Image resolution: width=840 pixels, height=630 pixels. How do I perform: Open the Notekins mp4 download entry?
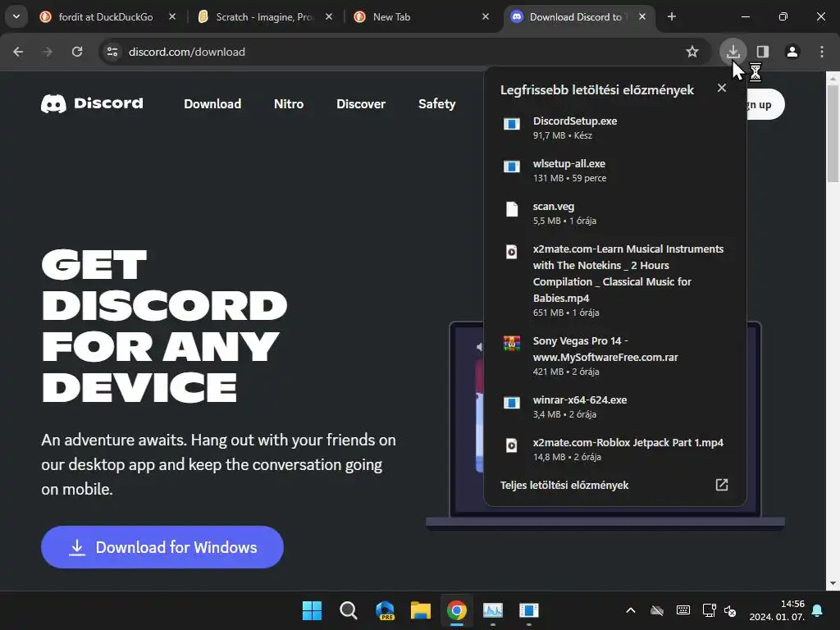(615, 281)
